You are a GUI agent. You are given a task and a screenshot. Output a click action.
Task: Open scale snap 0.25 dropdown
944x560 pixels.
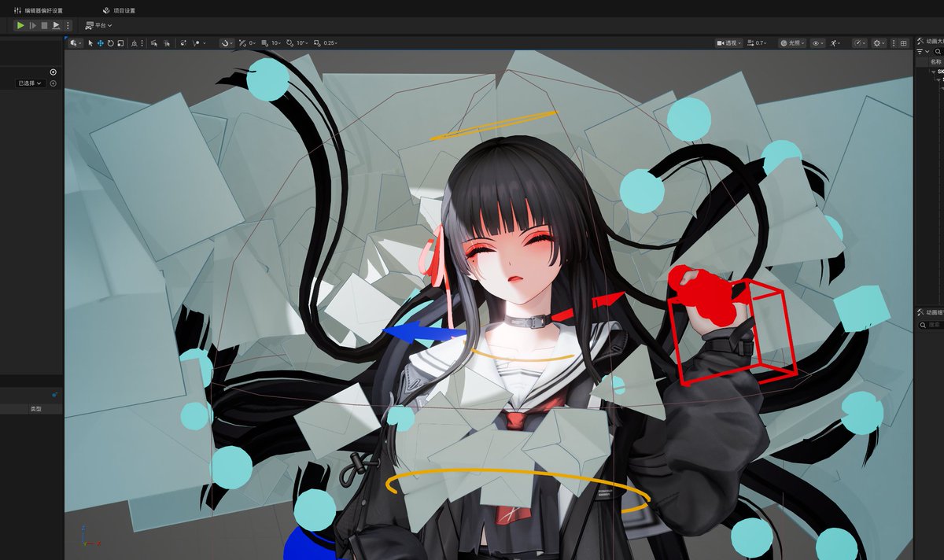tap(330, 43)
